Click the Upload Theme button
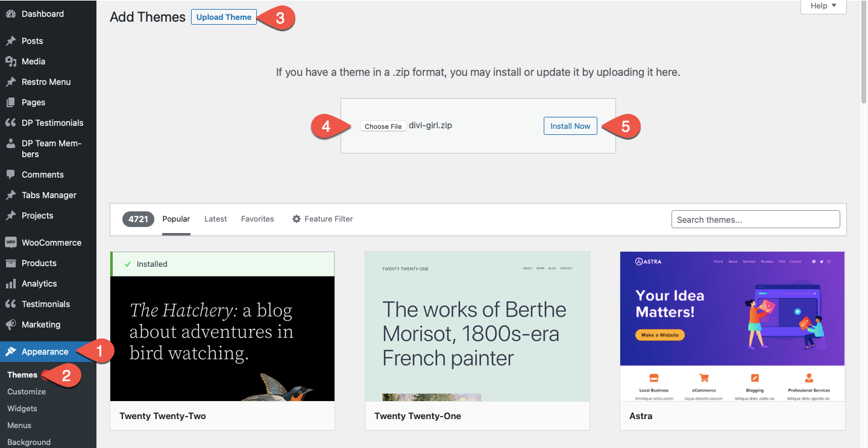 click(224, 17)
